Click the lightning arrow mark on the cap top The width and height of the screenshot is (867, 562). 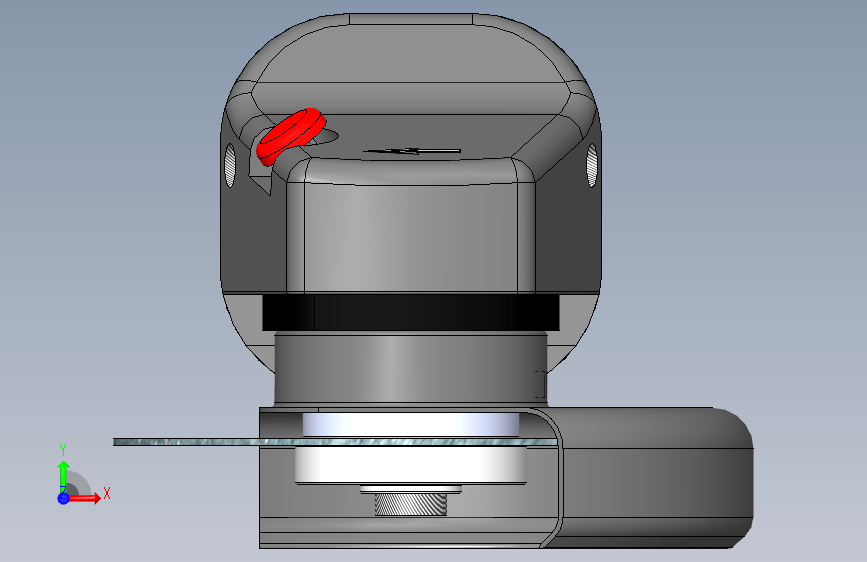click(412, 151)
